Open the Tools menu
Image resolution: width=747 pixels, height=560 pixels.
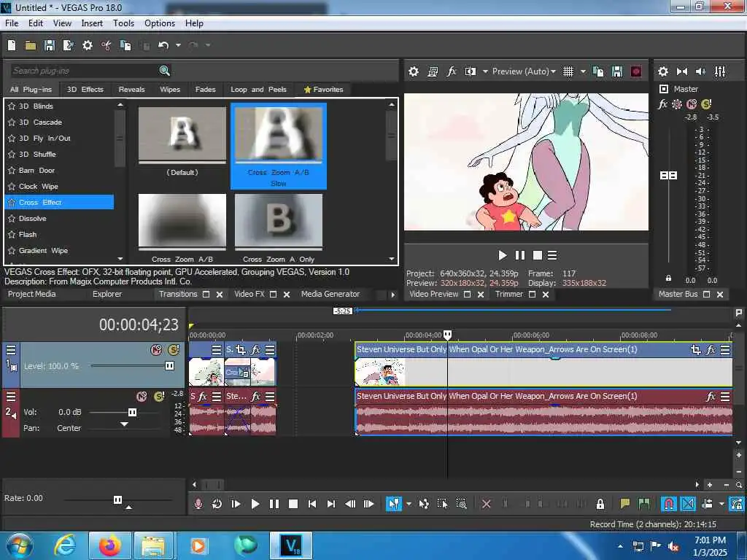(123, 23)
